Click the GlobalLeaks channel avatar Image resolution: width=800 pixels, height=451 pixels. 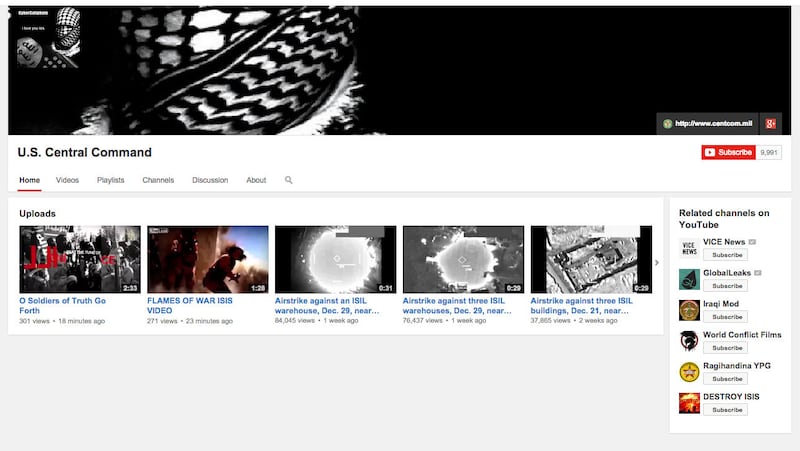pos(689,280)
